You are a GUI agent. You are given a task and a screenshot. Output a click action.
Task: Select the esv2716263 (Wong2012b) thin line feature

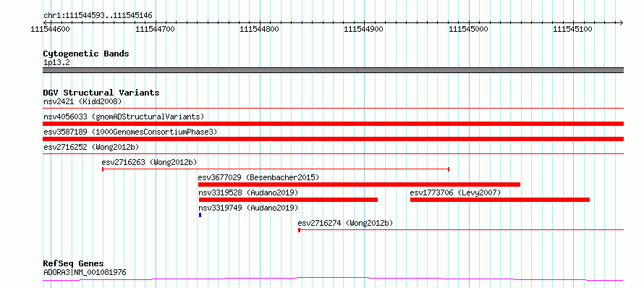click(276, 169)
